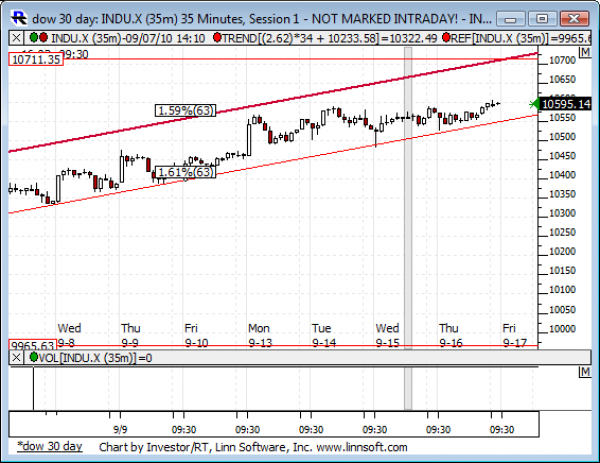This screenshot has width=600, height=463.
Task: Click the Fri 9-17 date label
Action: click(514, 335)
